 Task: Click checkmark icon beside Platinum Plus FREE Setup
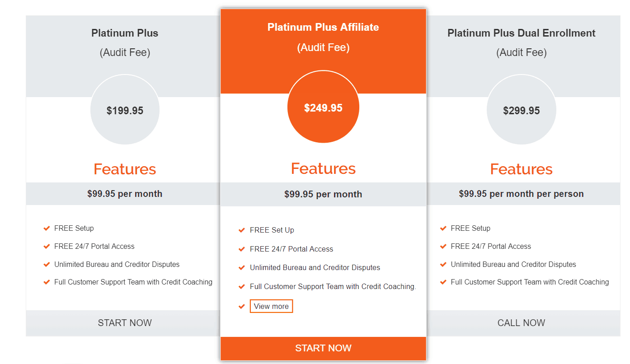(x=46, y=229)
